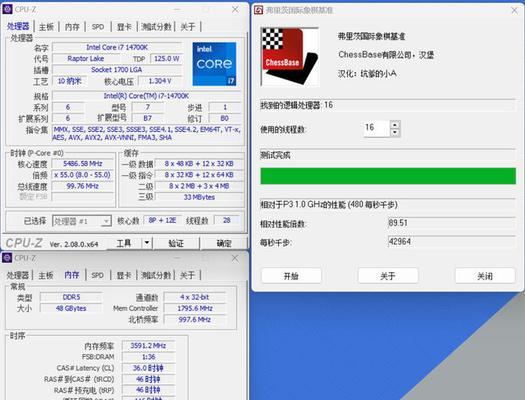Click the Intel Core i7 logo badge
The image size is (525, 400).
(x=214, y=64)
